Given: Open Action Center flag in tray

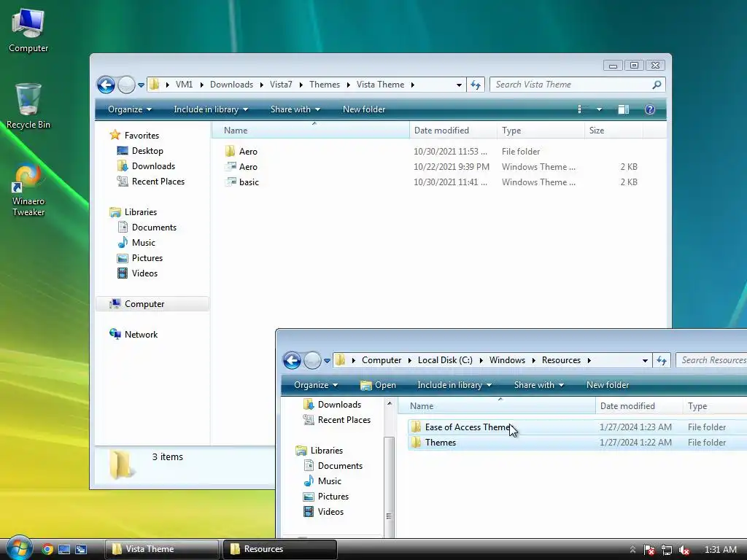Looking at the screenshot, I should pos(649,550).
